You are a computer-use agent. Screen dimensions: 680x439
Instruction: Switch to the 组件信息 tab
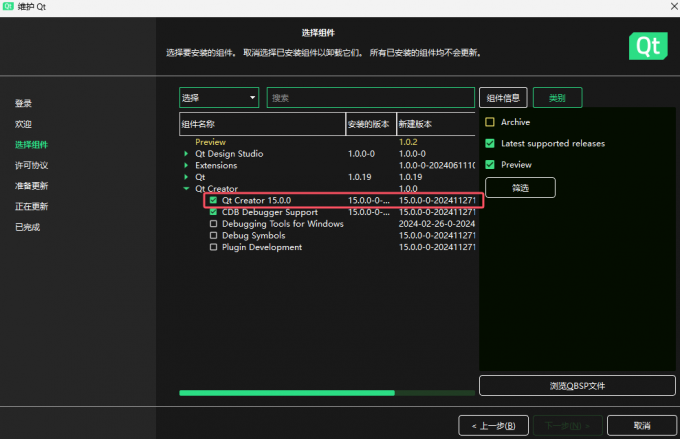[x=503, y=98]
